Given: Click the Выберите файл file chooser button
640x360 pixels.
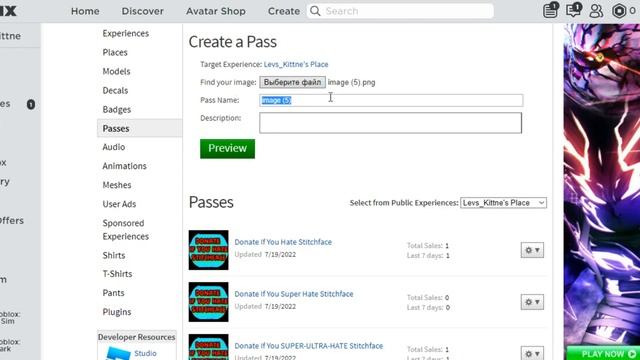Looking at the screenshot, I should click(292, 82).
